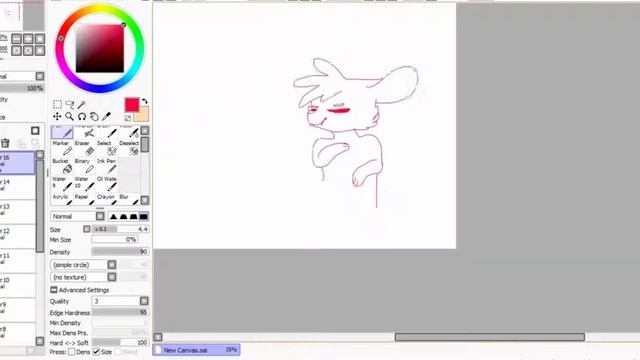The image size is (640, 360).
Task: Click the Edge Hardness slider
Action: click(120, 313)
